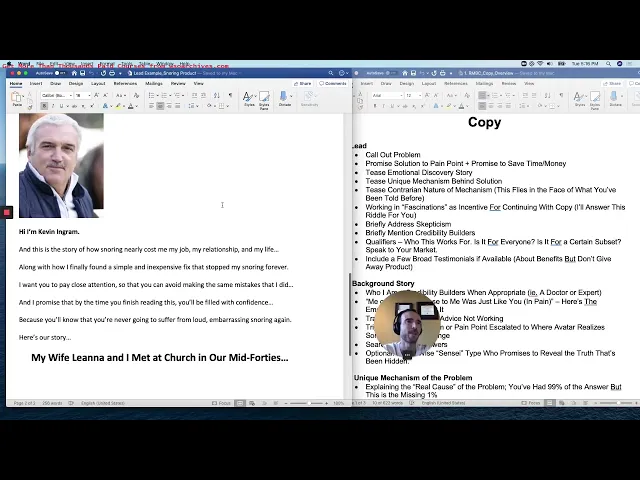This screenshot has height=480, width=640.
Task: Click Share button in right Word window
Action: point(612,83)
